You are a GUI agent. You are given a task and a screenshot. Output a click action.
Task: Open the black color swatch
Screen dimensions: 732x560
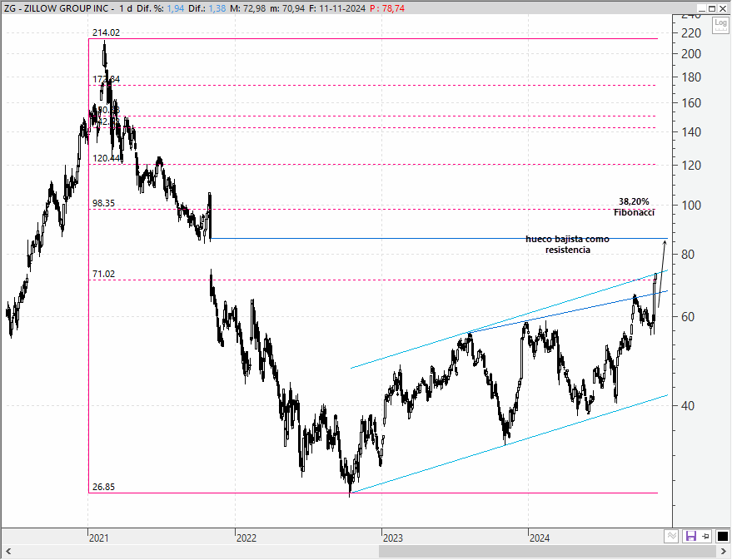(722, 536)
